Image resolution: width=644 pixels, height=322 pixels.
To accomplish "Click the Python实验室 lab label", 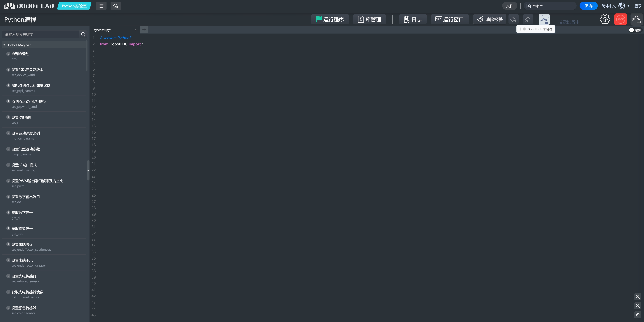I will pos(74,6).
